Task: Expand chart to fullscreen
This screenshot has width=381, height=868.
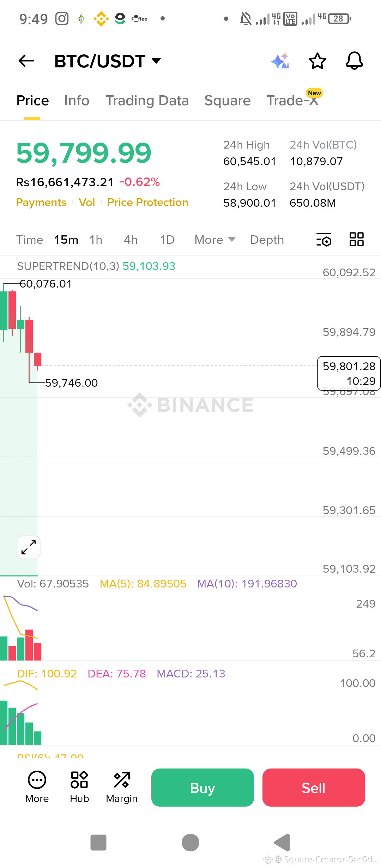Action: coord(29,547)
